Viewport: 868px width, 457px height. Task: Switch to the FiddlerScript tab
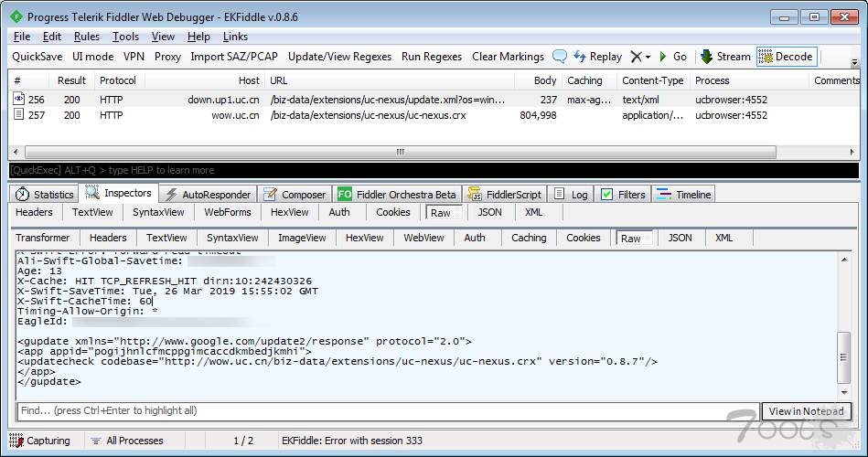[506, 195]
